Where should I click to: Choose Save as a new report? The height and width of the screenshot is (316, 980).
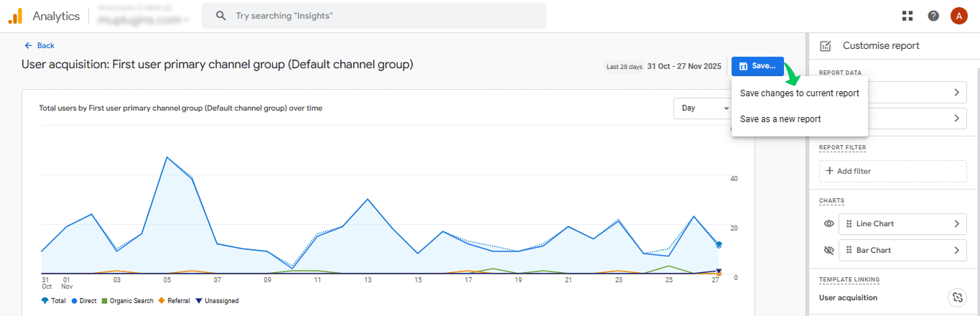coord(780,119)
